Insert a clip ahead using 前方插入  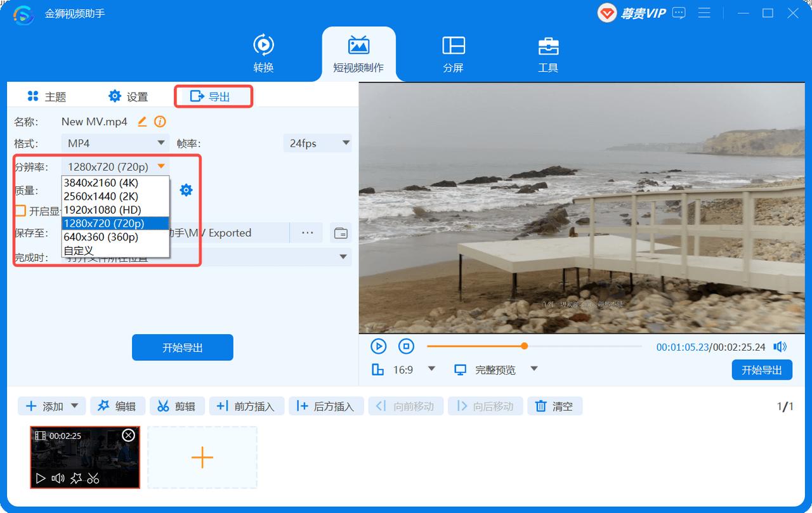tap(247, 406)
